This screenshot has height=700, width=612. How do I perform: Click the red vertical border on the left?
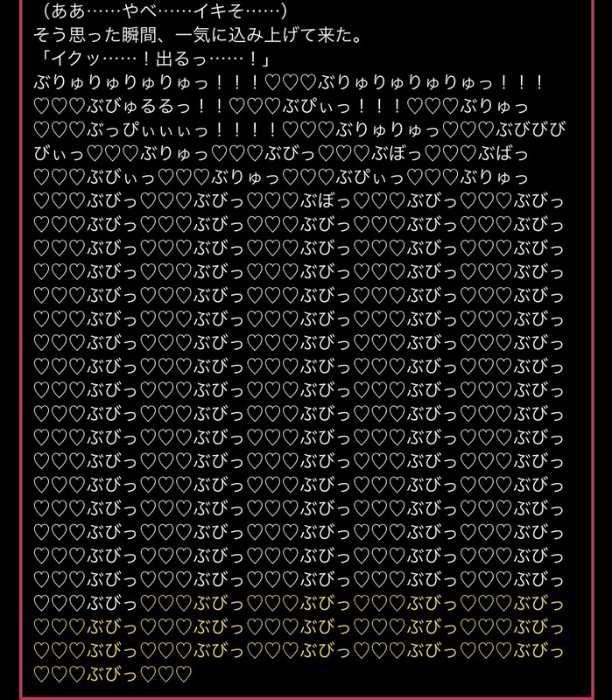20,348
